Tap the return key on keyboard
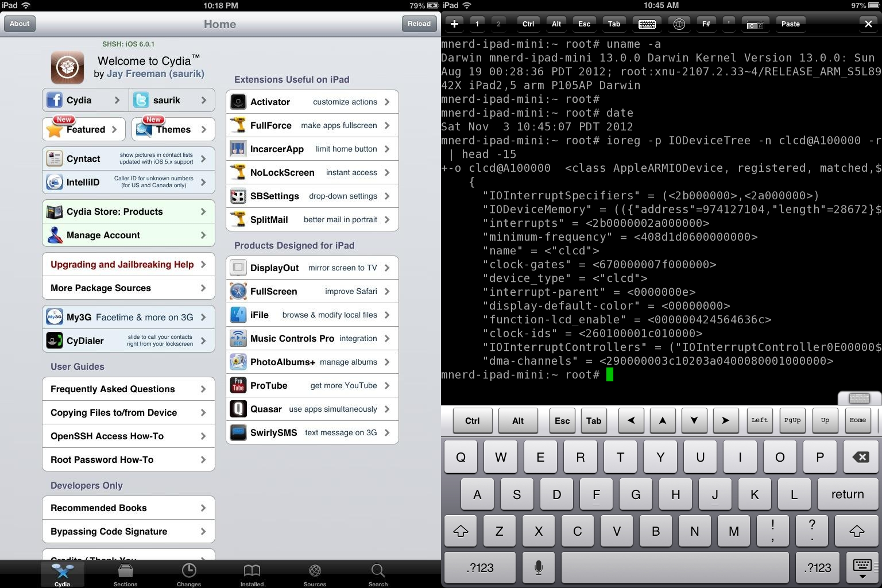This screenshot has height=588, width=882. pyautogui.click(x=848, y=494)
